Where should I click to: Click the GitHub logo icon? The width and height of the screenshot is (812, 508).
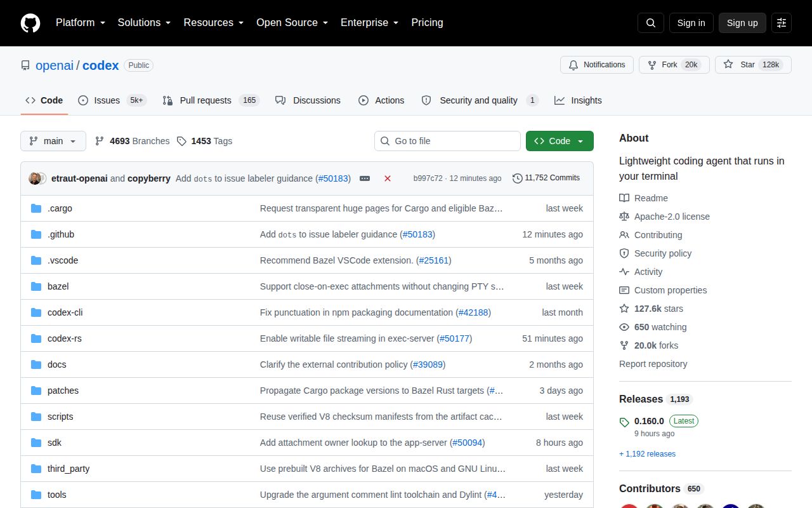[x=30, y=23]
